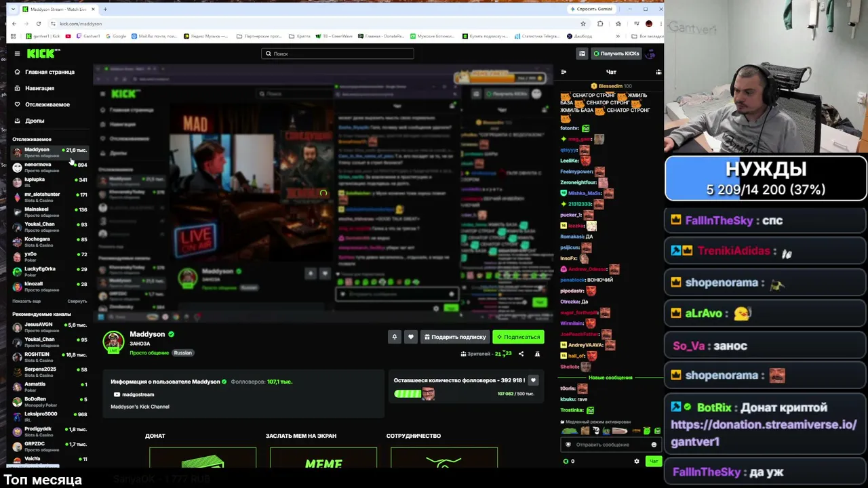Open the Google Apps grid in bookmarks bar
This screenshot has height=488, width=868.
[13, 36]
